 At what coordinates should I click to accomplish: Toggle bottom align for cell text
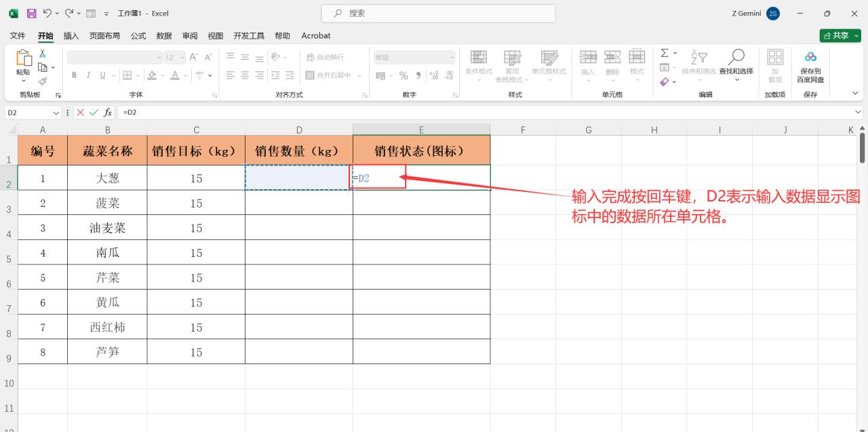coord(259,58)
